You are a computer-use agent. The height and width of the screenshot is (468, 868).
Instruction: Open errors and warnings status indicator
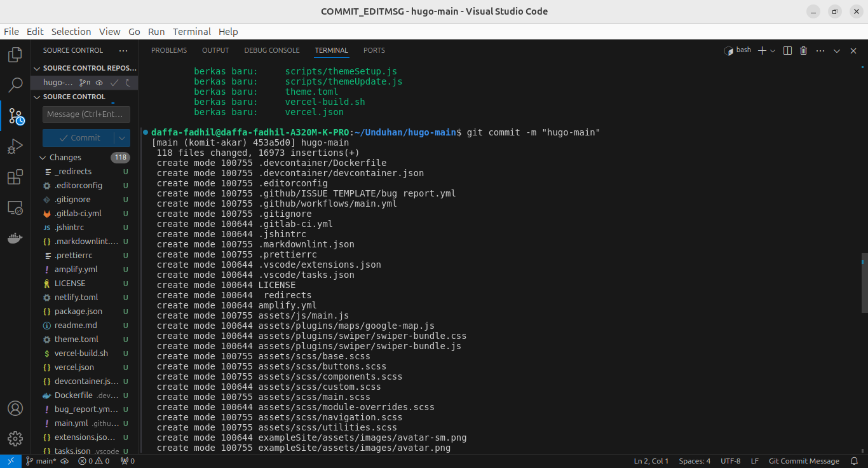(x=93, y=461)
